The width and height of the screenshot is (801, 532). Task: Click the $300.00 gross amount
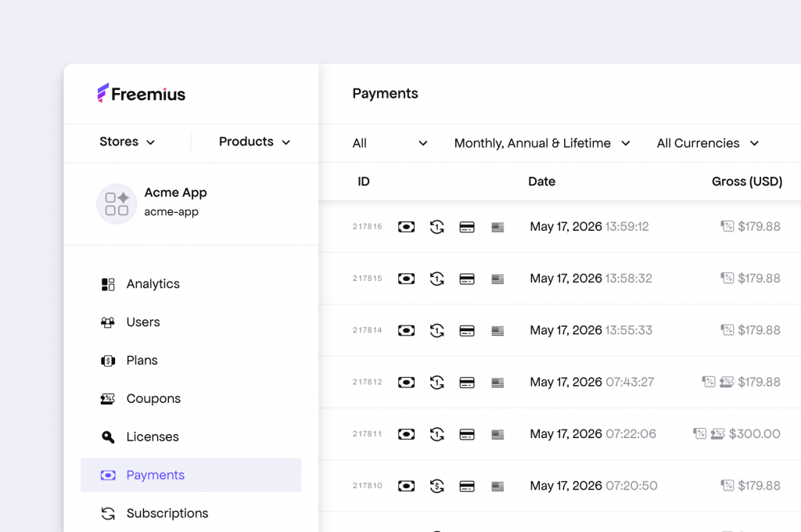pos(755,434)
